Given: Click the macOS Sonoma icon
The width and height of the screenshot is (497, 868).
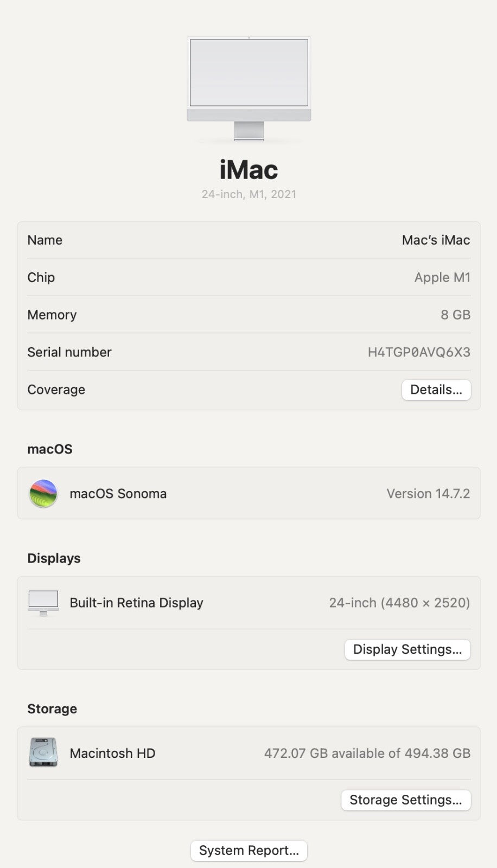Looking at the screenshot, I should click(x=43, y=494).
